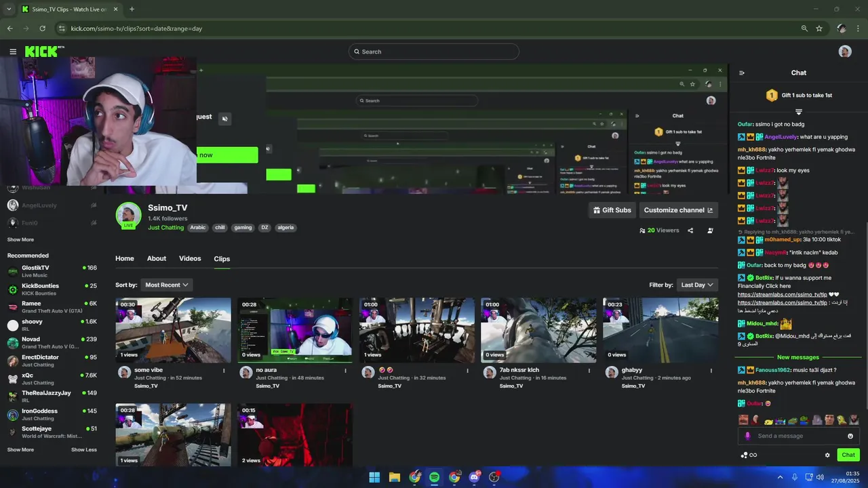Click the Ssimo_TV channel avatar with LIVE badge
The image size is (868, 488).
pos(128,216)
